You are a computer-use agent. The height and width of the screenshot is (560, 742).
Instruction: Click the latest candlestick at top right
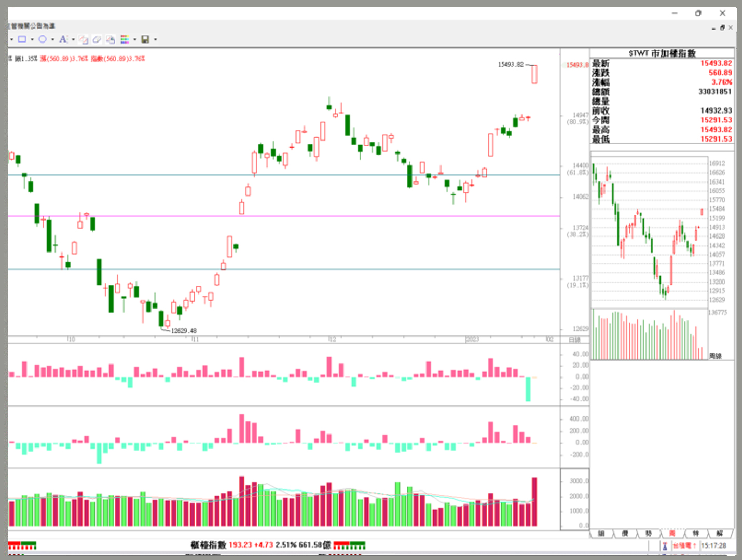(534, 74)
